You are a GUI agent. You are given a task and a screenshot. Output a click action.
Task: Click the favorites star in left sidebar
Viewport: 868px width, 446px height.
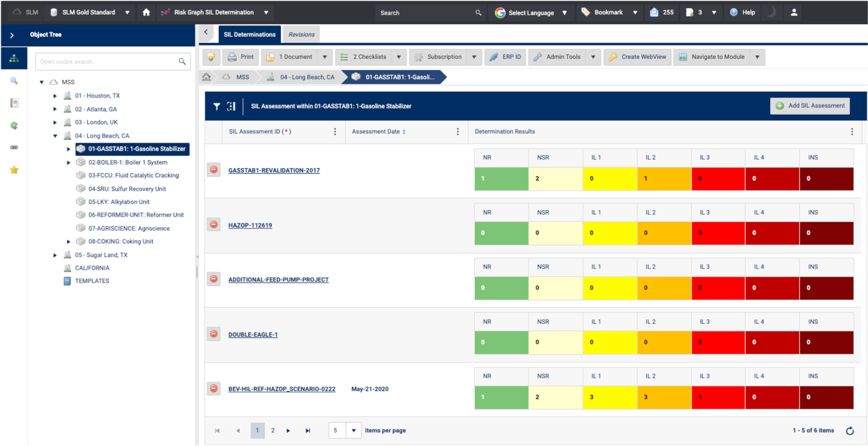click(x=14, y=170)
